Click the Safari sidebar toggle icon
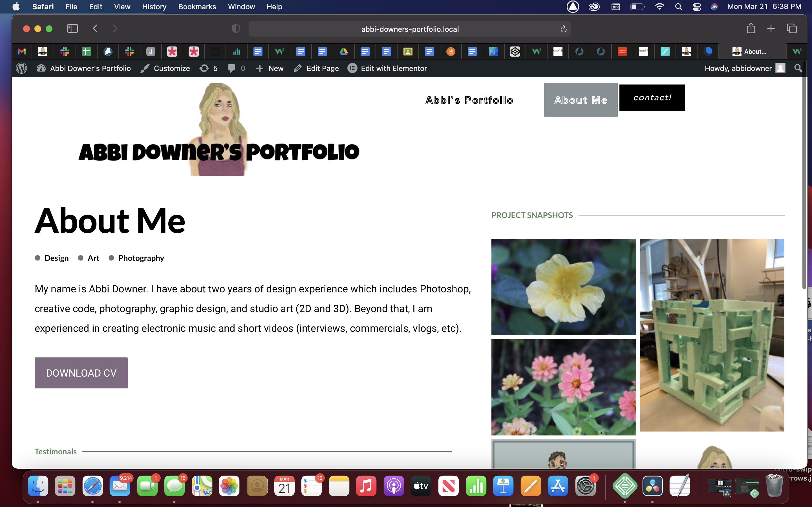 72,28
